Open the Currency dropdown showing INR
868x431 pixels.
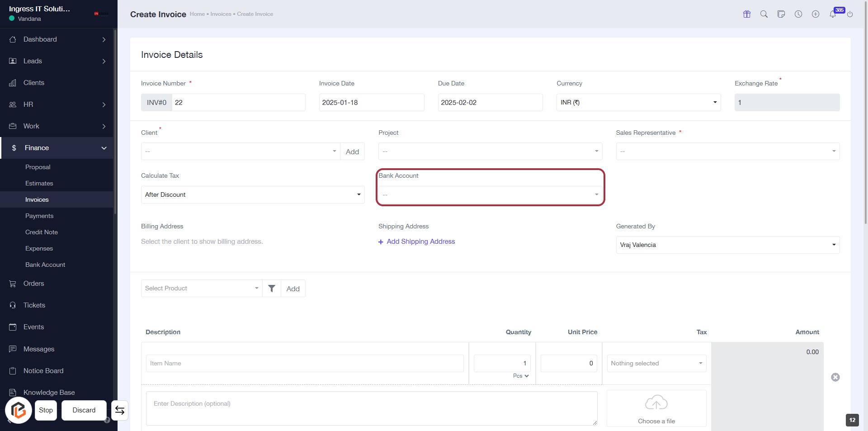pyautogui.click(x=638, y=103)
